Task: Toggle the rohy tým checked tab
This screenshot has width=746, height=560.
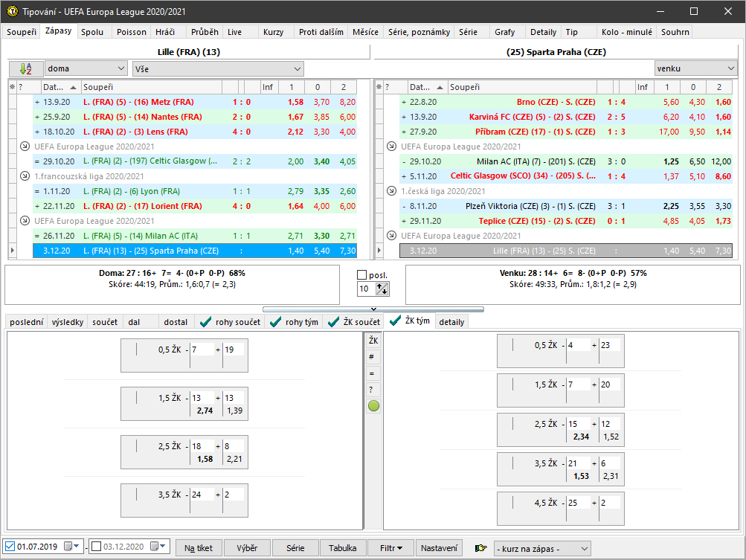Action: [x=294, y=322]
